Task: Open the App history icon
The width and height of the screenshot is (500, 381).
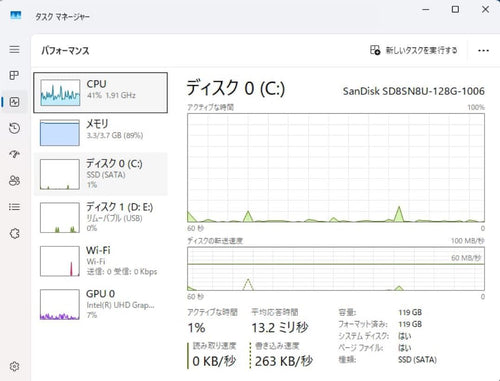Action: [14, 128]
